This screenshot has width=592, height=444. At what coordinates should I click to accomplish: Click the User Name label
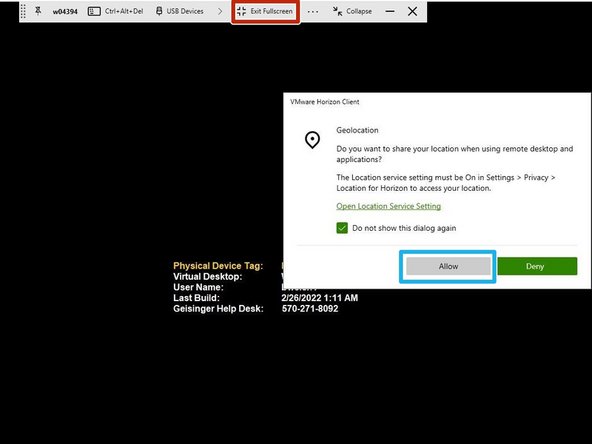198,287
